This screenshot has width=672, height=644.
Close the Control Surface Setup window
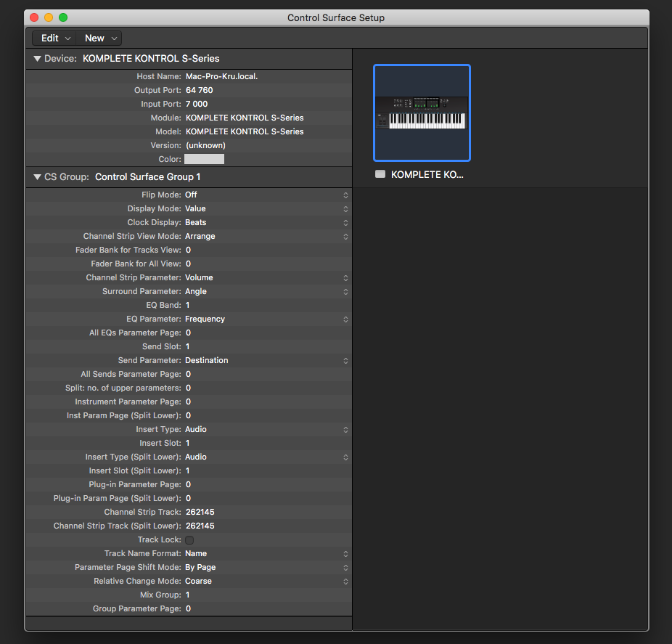pos(34,17)
